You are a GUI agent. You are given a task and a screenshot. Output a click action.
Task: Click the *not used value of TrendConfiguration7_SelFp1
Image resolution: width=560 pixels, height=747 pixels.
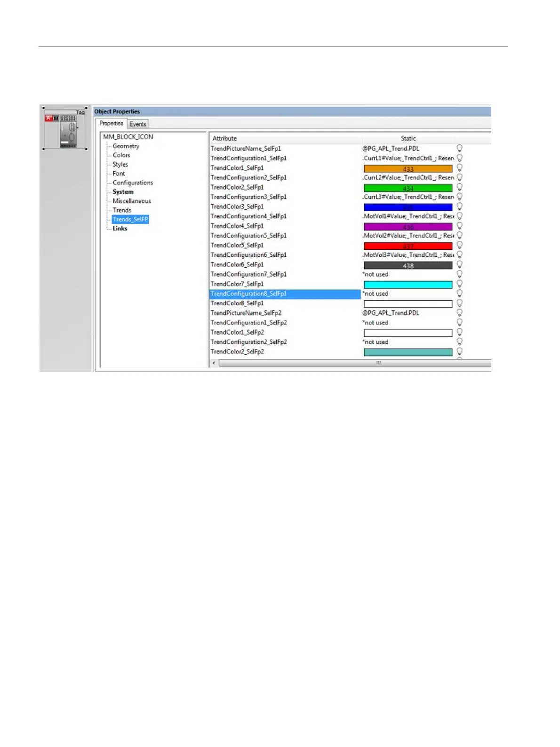[376, 274]
